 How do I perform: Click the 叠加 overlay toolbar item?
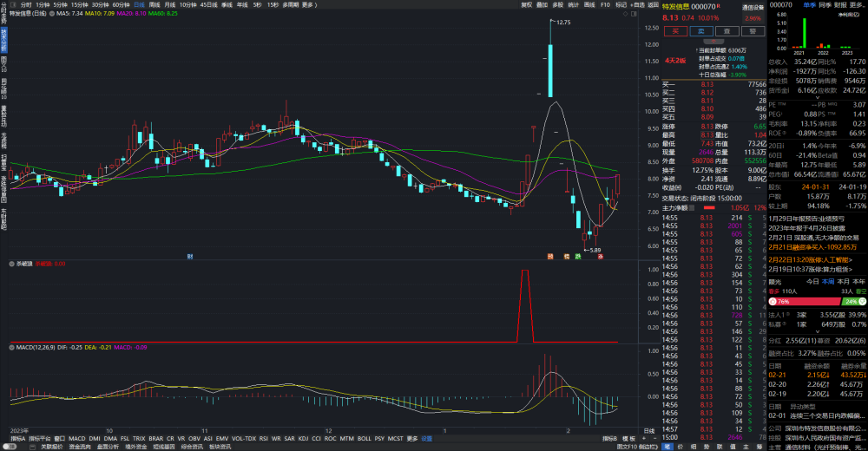pyautogui.click(x=542, y=4)
